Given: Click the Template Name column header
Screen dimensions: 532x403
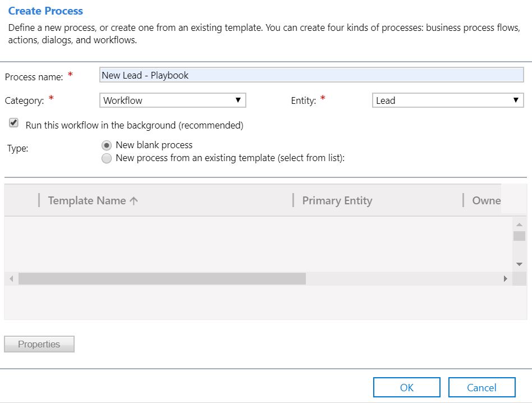Looking at the screenshot, I should click(87, 200).
